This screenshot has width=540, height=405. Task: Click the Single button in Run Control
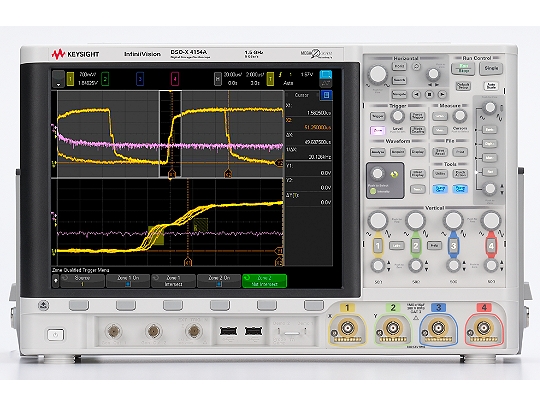[491, 69]
